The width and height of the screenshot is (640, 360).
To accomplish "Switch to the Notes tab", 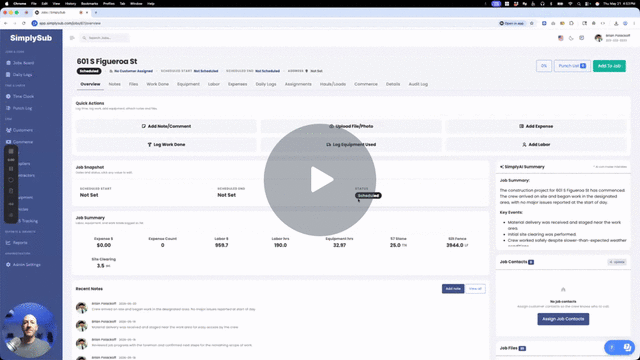I will 115,84.
